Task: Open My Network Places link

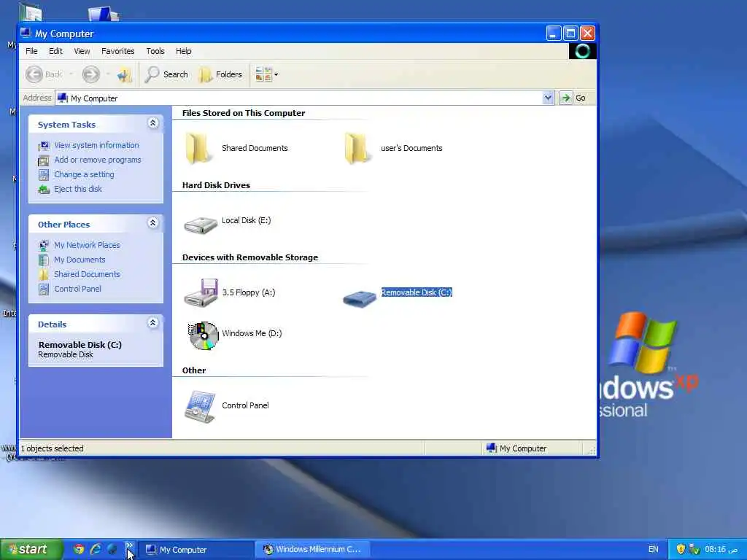Action: pos(87,245)
